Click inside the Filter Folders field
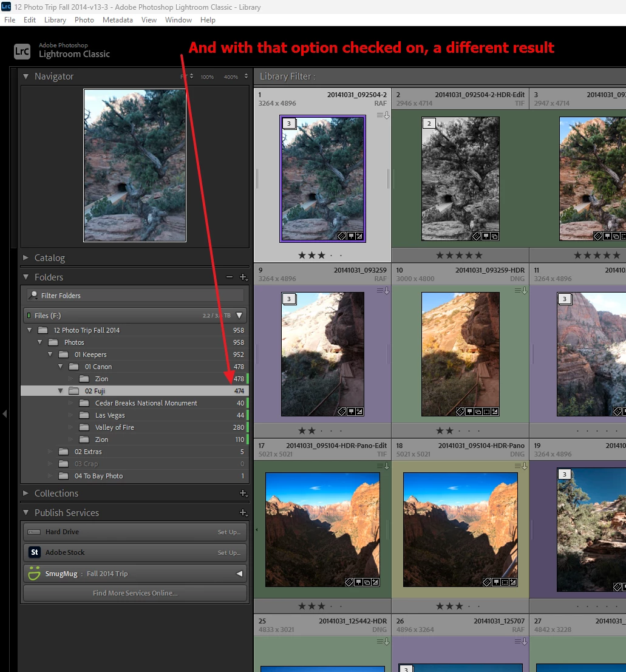Viewport: 626px width, 672px height. click(x=135, y=295)
